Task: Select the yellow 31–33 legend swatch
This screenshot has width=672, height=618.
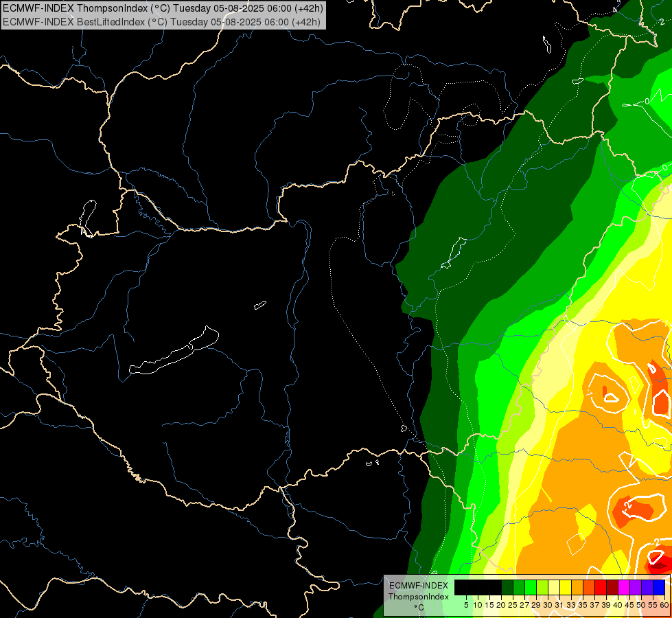Action: (x=566, y=587)
